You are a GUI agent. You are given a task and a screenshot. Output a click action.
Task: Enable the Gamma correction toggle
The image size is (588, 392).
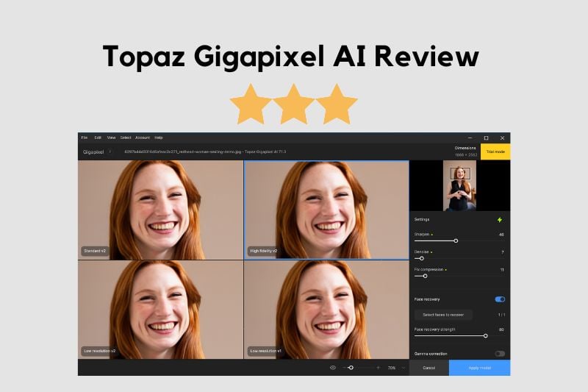[x=500, y=354]
